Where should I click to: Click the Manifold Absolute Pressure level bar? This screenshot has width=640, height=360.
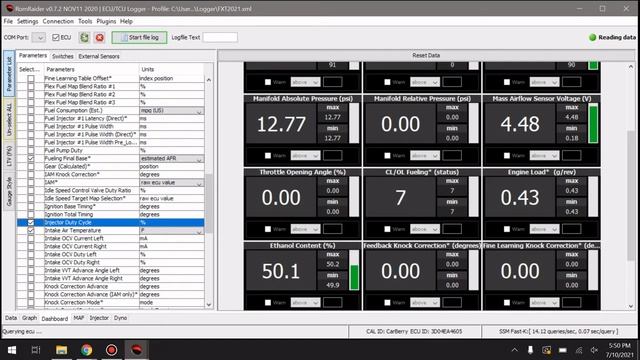pos(354,123)
